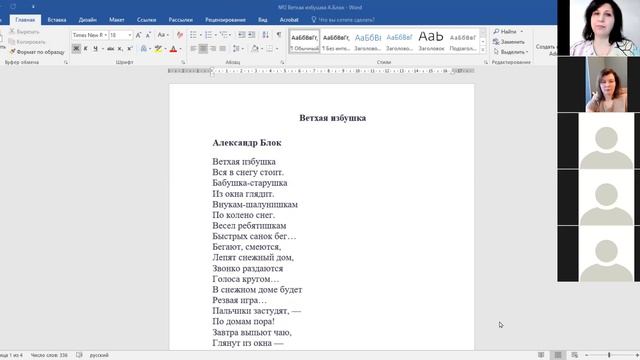Switch to Print Layout view in status bar
The width and height of the screenshot is (640, 360).
(558, 355)
